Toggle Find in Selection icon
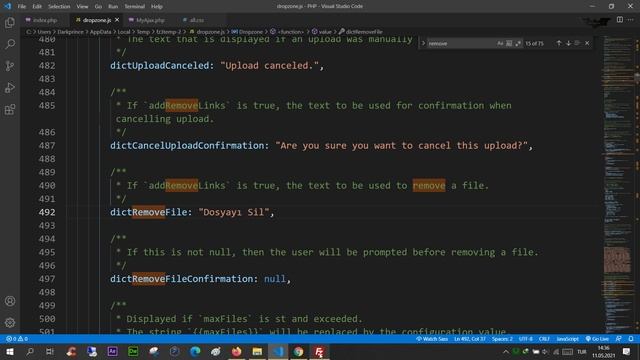Viewport: 640px width, 360px height. click(577, 43)
